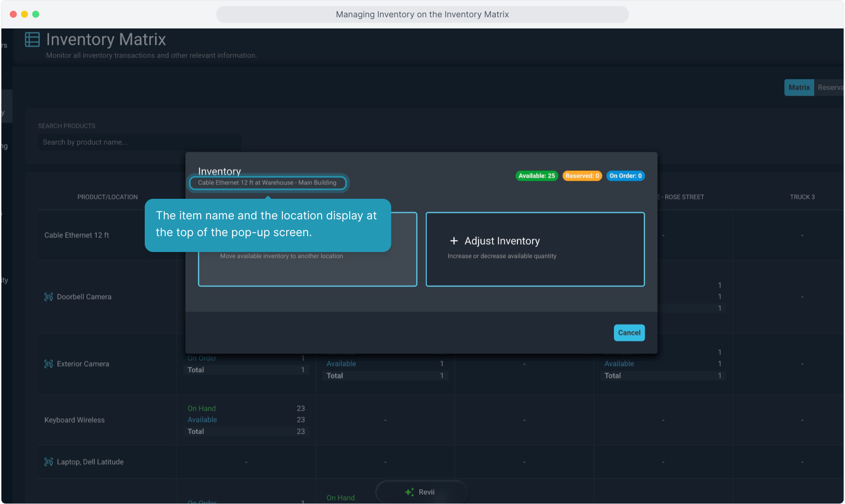Click the highlighted item name and location subtitle
Viewport: 845px width, 504px height.
268,183
